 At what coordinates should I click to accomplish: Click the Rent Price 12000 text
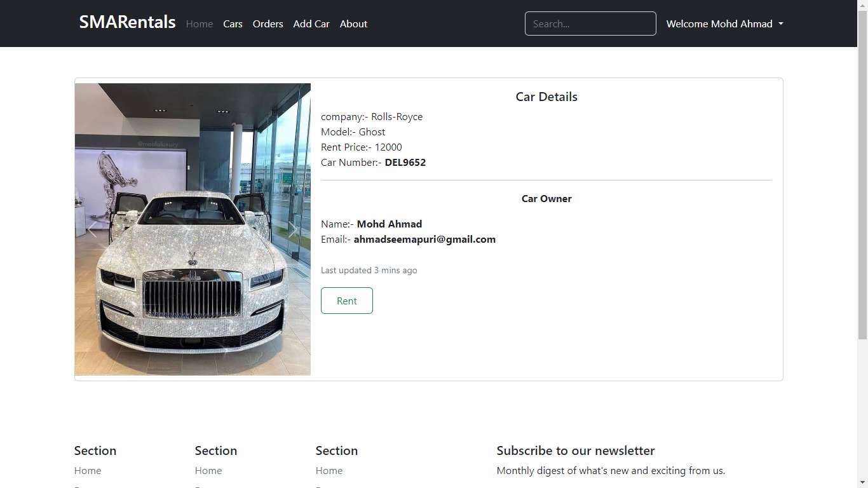[x=362, y=147]
